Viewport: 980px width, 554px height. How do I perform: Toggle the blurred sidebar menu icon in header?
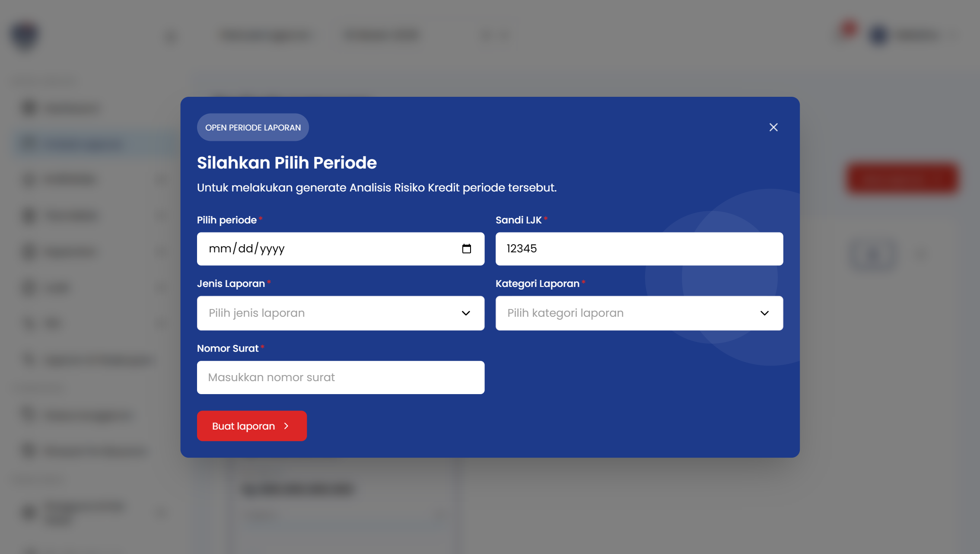(x=171, y=36)
